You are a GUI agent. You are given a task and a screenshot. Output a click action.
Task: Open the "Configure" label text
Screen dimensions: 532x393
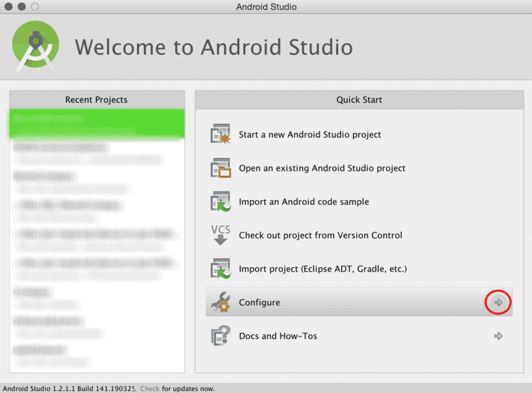point(260,302)
